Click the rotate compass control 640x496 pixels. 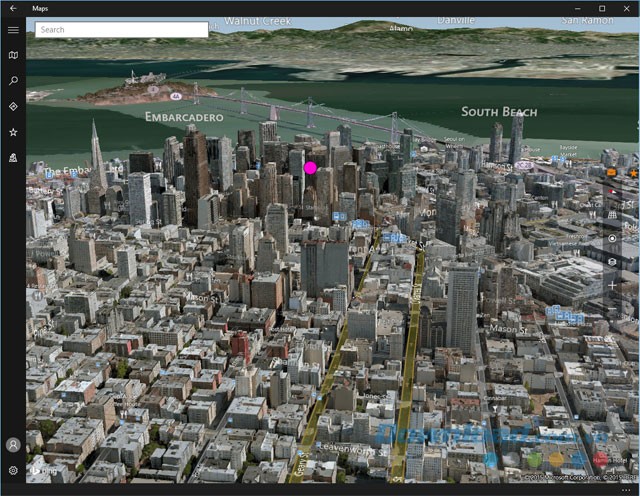pyautogui.click(x=612, y=191)
